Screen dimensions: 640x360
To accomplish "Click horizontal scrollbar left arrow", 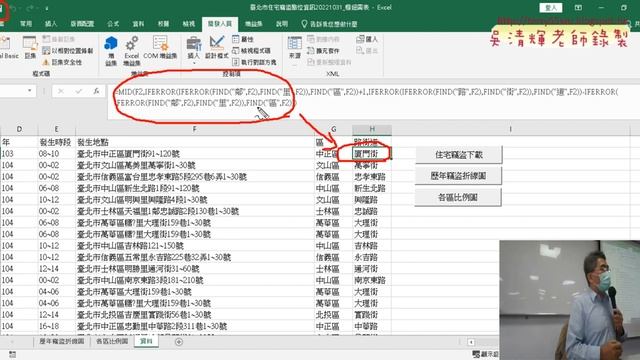I will coord(471,342).
